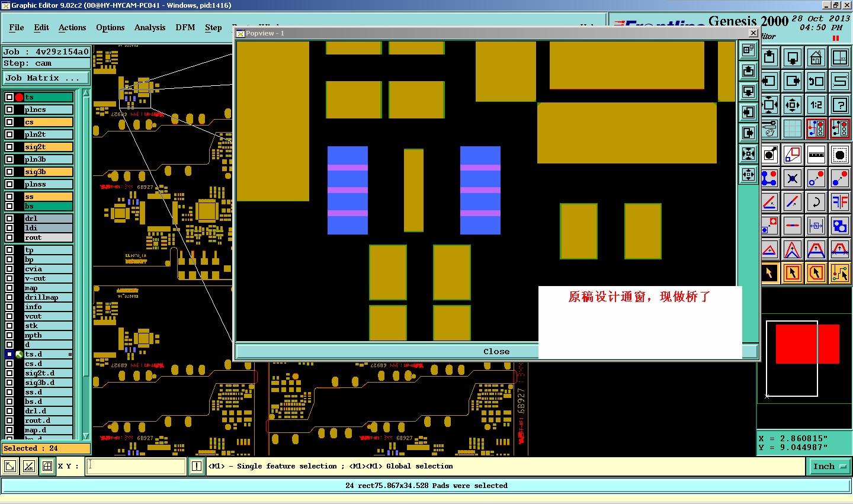This screenshot has height=504, width=853.
Task: Select the rotate arrow tool icon
Action: tap(816, 202)
